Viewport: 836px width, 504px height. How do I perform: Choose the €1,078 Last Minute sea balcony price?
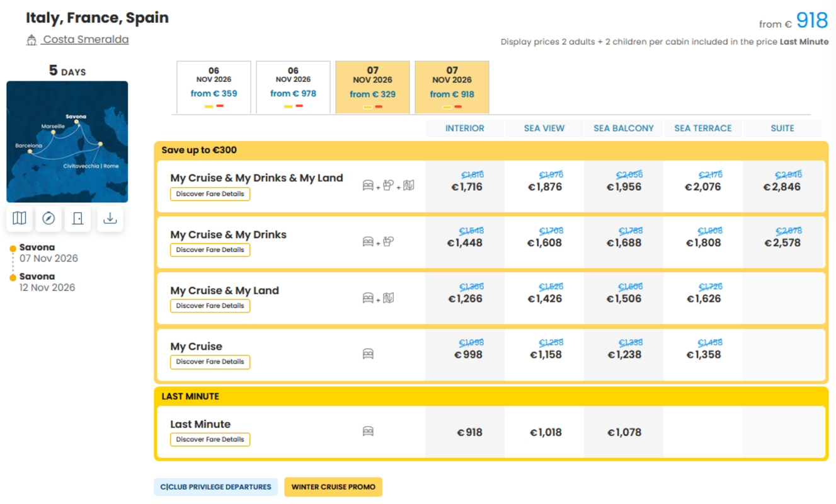click(624, 432)
